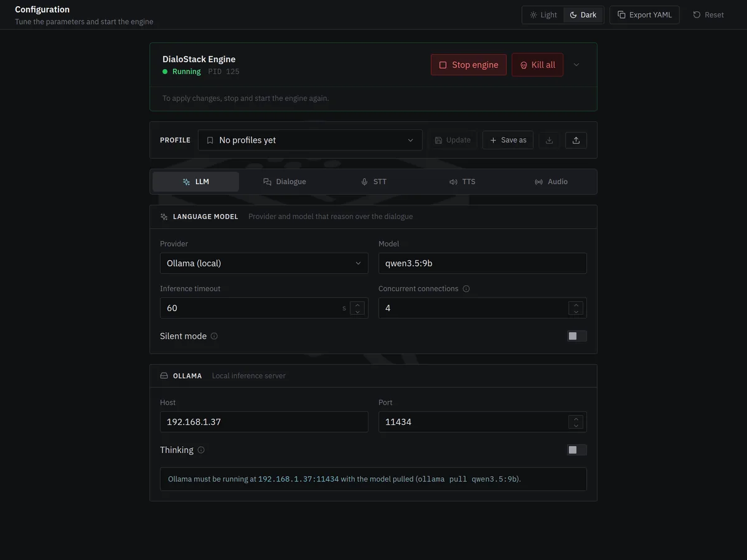The image size is (747, 560).
Task: Click the Export YAML button
Action: click(644, 15)
